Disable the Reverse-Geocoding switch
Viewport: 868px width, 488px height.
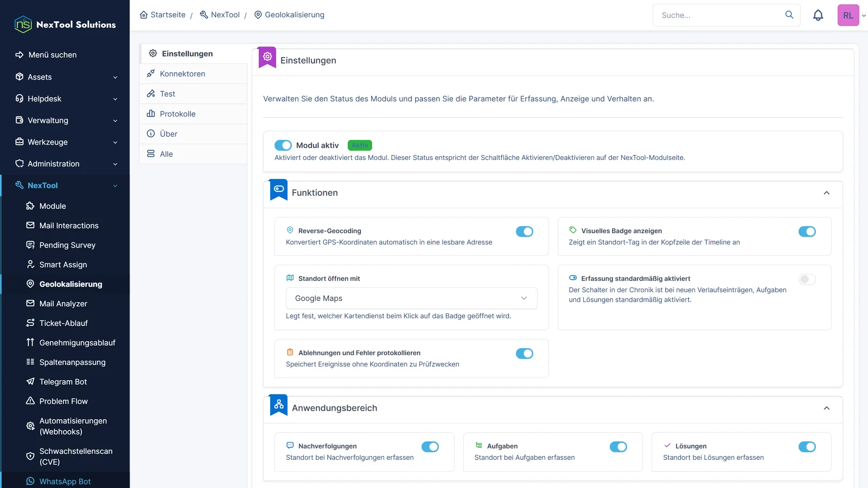click(525, 232)
